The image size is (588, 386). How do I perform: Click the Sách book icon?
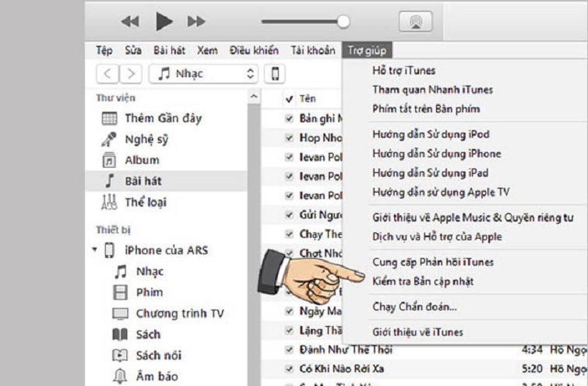coord(120,335)
